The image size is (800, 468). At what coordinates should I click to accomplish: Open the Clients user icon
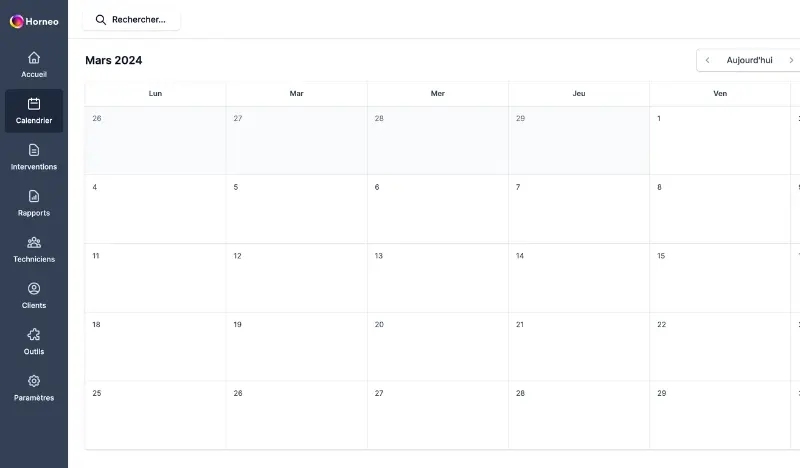tap(34, 289)
